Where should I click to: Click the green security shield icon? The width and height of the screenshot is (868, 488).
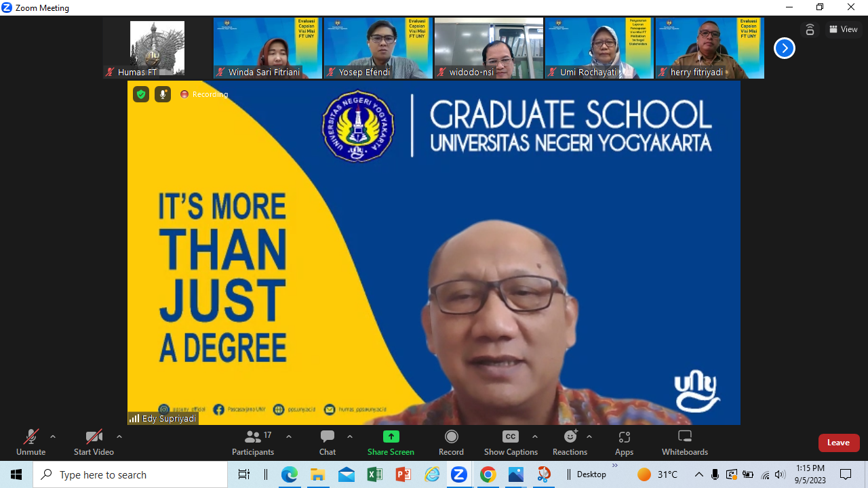coord(140,94)
